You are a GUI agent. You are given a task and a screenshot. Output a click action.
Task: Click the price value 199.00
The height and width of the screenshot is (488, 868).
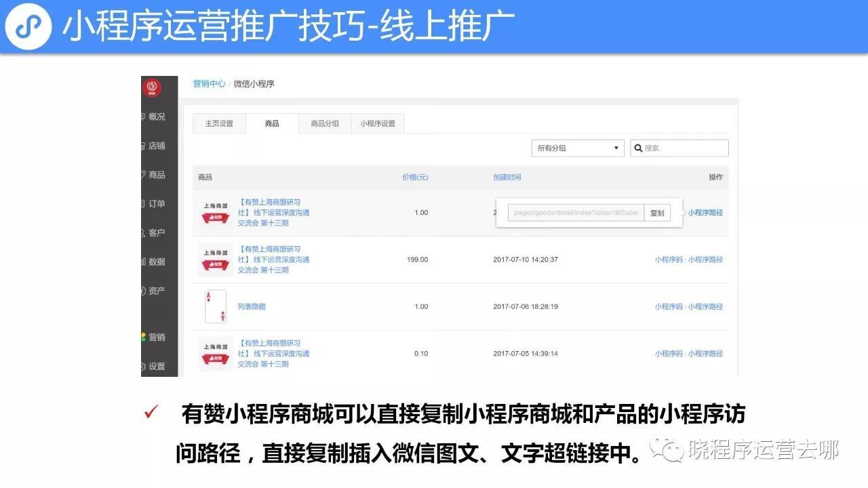click(x=417, y=260)
